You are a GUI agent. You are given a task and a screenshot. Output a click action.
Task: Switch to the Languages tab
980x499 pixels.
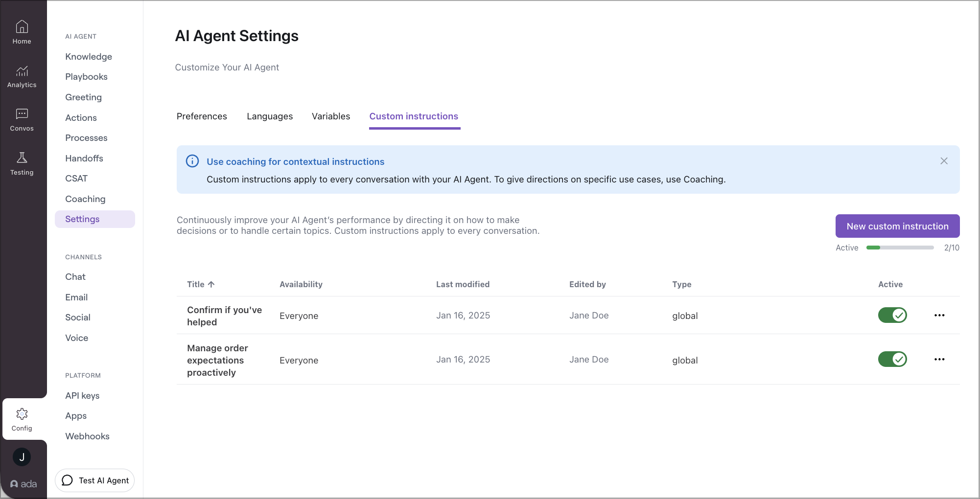coord(270,116)
